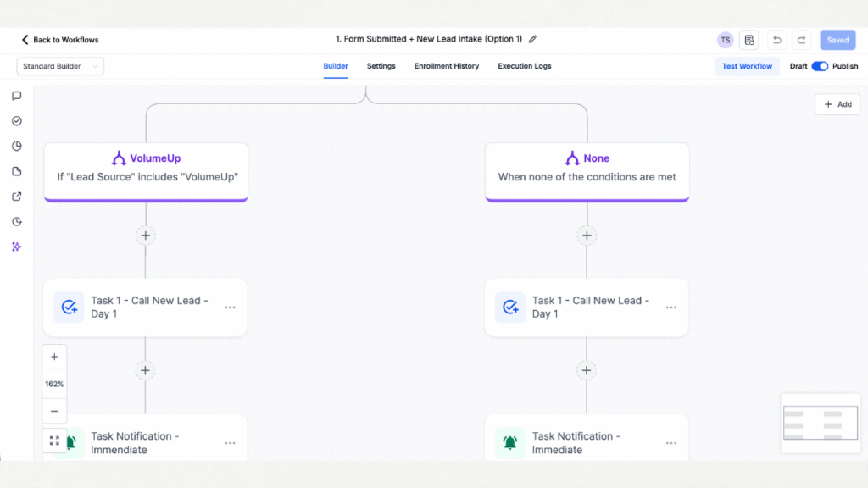This screenshot has width=868, height=488.
Task: Zoom out using the minus control
Action: pos(54,412)
